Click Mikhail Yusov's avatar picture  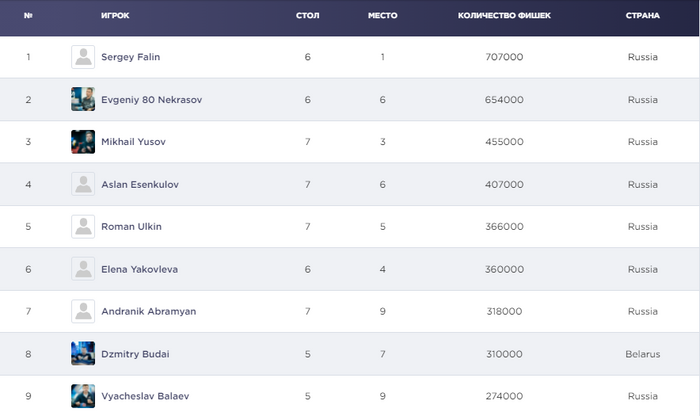point(83,142)
